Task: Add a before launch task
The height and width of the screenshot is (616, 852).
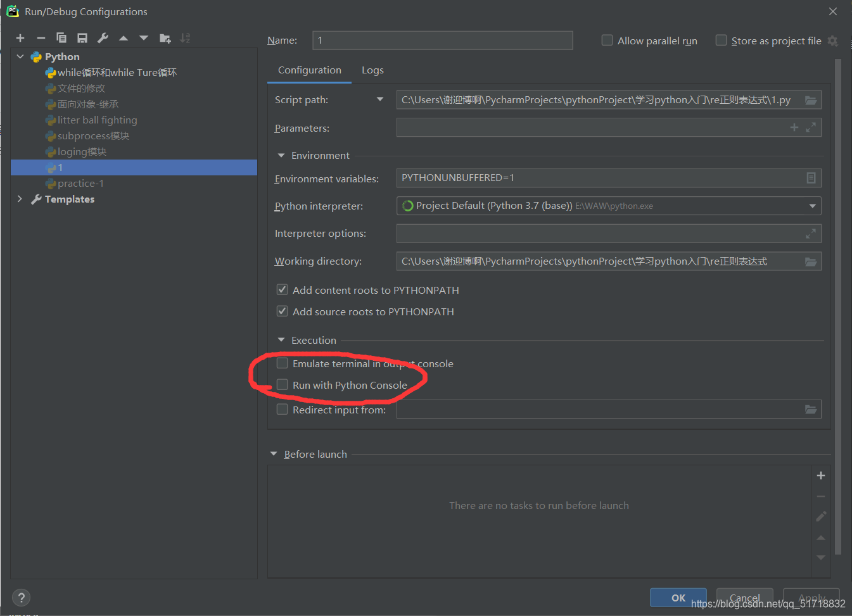Action: coord(821,475)
